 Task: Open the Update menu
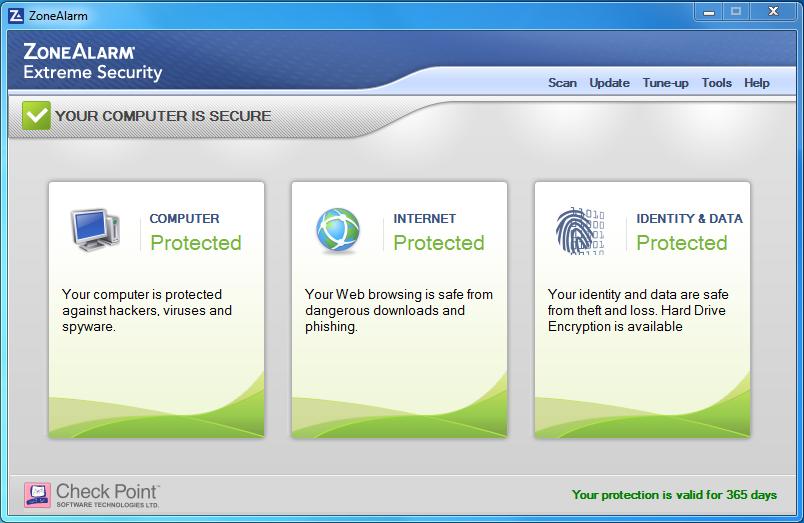(609, 83)
